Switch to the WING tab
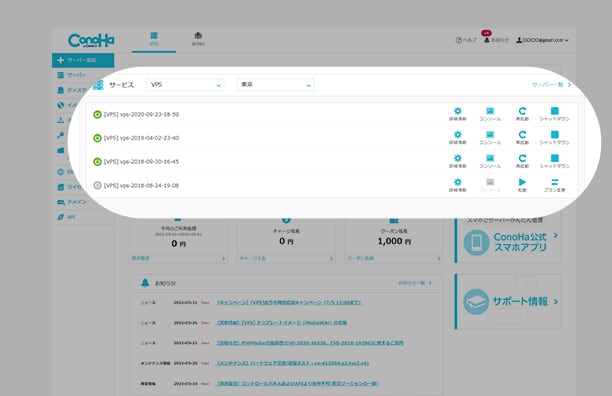612x396 pixels. click(198, 40)
